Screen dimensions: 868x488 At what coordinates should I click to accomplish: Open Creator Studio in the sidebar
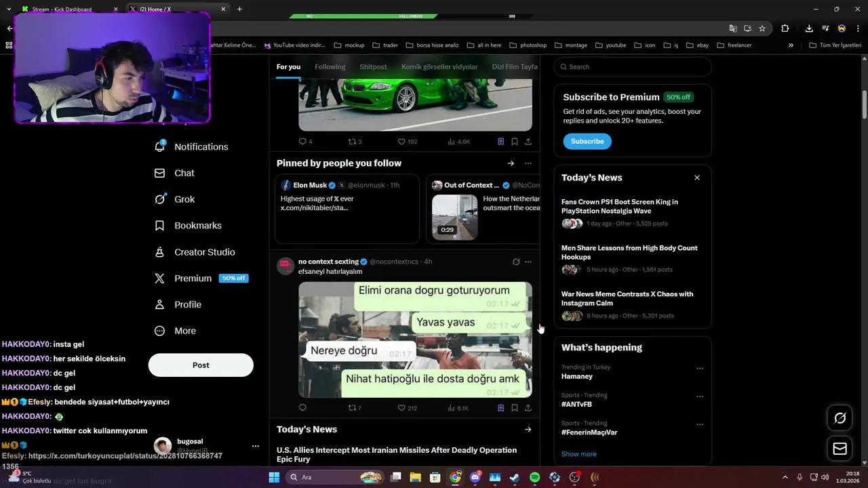click(x=195, y=252)
